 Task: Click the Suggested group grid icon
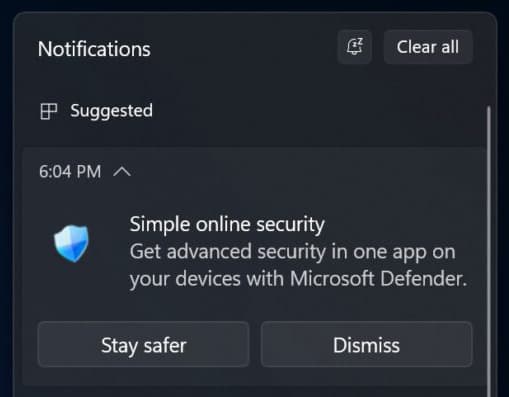[x=48, y=111]
